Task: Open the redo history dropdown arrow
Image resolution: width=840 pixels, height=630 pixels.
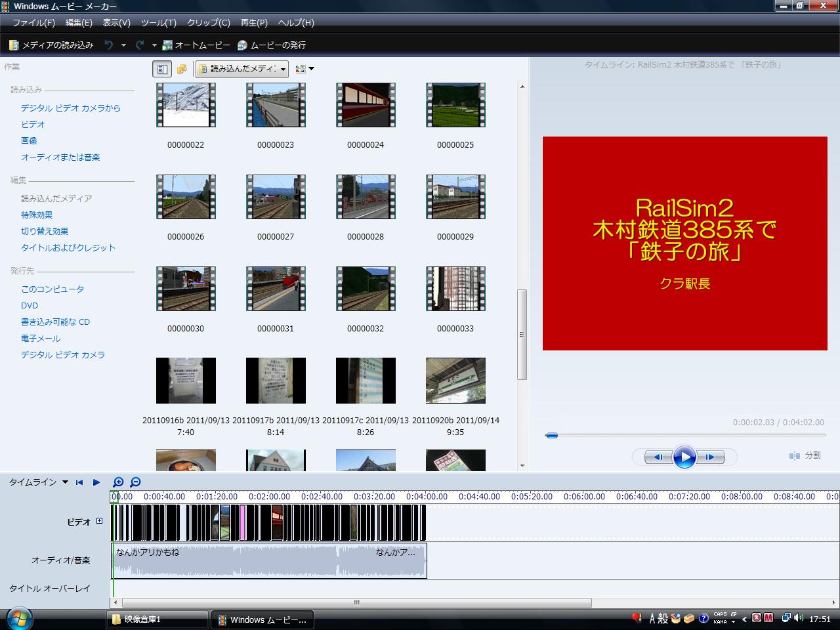Action: click(154, 45)
